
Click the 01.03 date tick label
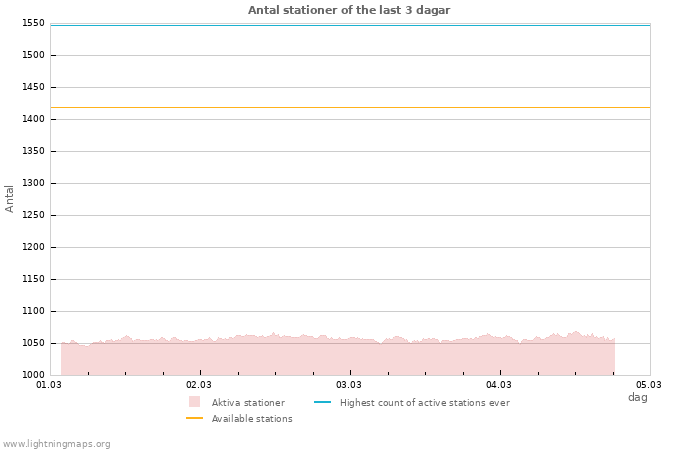pyautogui.click(x=49, y=384)
